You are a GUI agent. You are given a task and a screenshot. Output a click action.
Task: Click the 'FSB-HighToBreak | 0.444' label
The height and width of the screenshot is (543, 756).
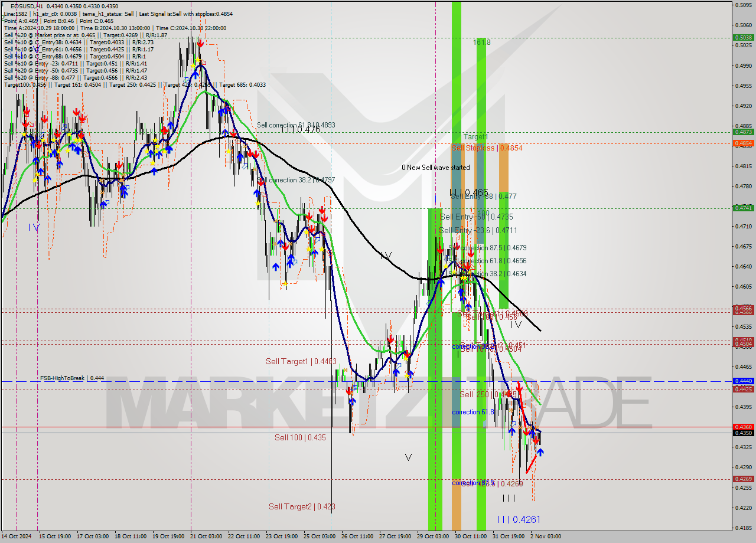pos(72,378)
